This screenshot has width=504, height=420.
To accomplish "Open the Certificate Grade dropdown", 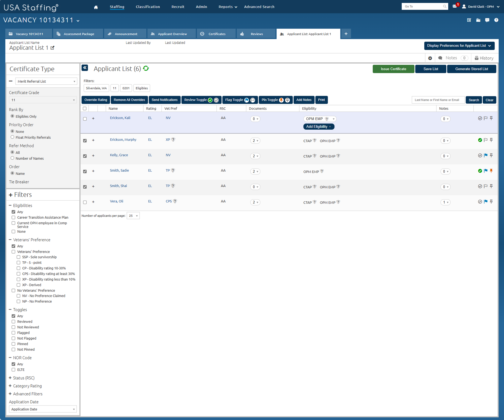I will tap(43, 100).
